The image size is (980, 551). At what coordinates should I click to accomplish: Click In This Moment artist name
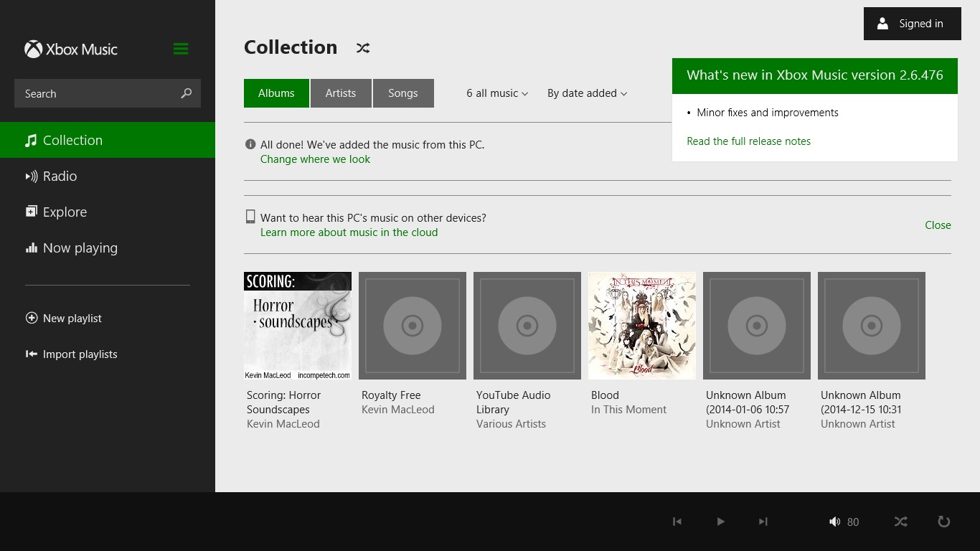(x=628, y=410)
